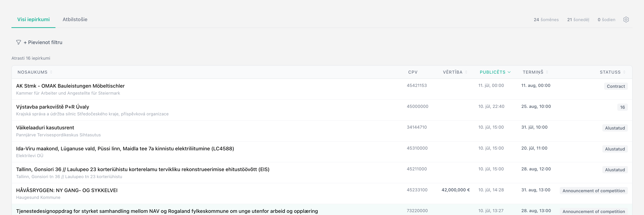The width and height of the screenshot is (644, 215).
Task: Click Haugesund Kommune subtitle
Action: [38, 197]
